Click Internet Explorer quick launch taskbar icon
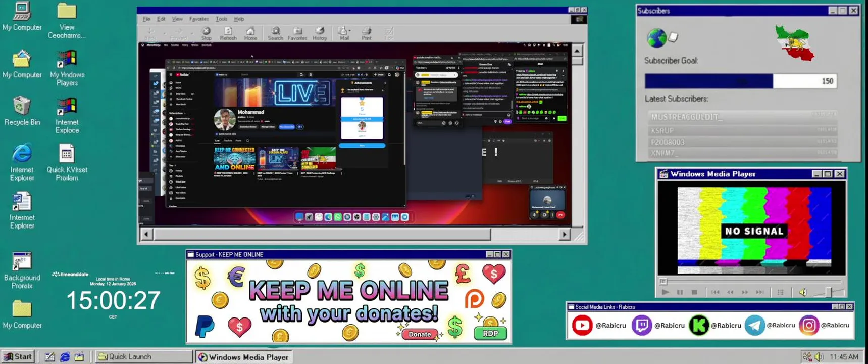 pyautogui.click(x=65, y=357)
